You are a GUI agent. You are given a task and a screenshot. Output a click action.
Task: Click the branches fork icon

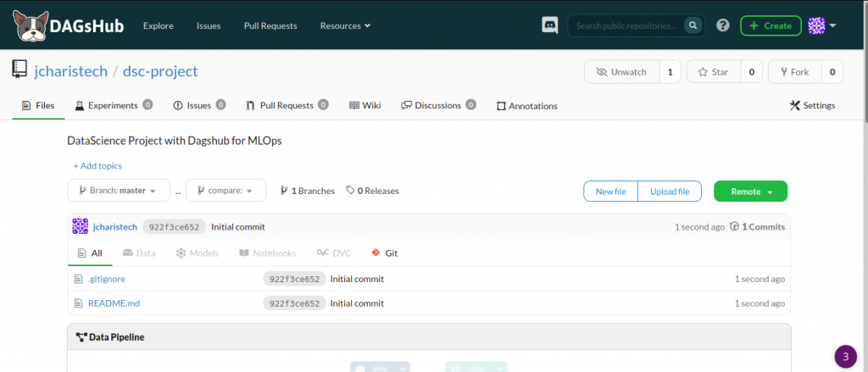pos(284,191)
